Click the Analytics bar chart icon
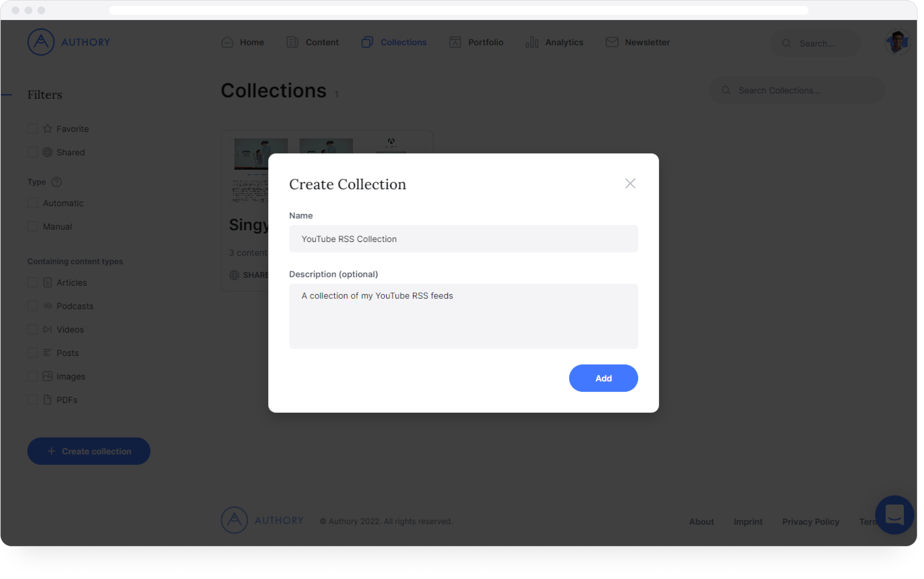The height and width of the screenshot is (579, 924). (532, 42)
